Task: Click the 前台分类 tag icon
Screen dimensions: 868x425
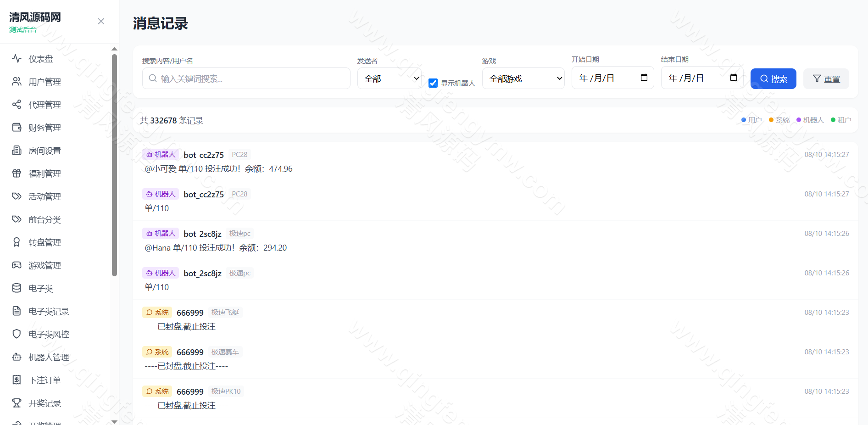Action: (17, 219)
